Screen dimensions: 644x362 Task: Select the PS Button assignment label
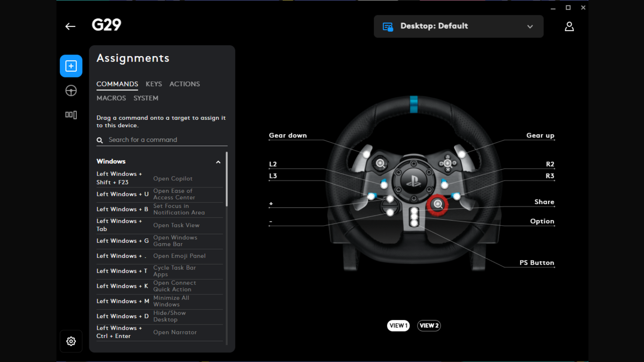point(537,263)
